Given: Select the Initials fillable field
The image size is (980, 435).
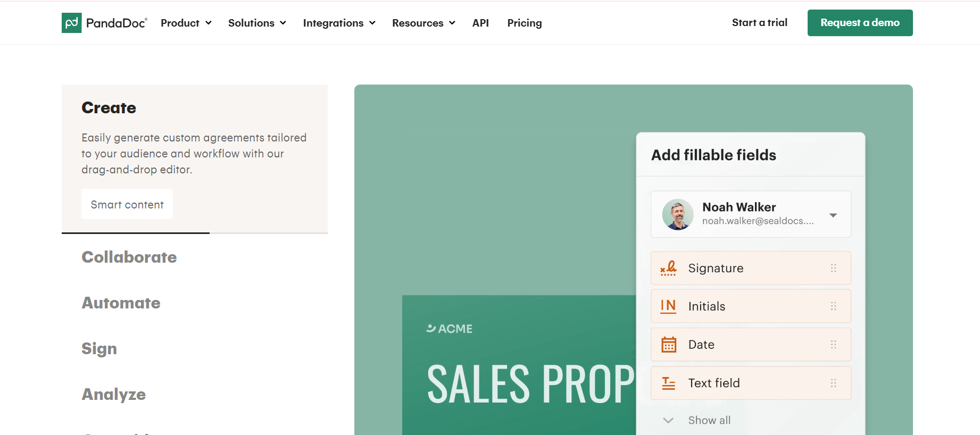Looking at the screenshot, I should point(751,306).
